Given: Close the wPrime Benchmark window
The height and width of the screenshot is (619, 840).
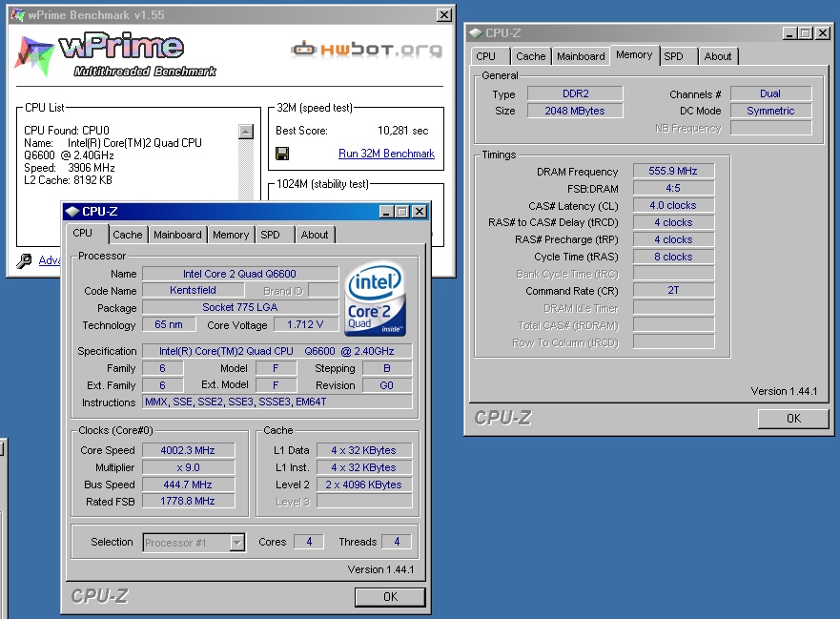Looking at the screenshot, I should [x=444, y=15].
